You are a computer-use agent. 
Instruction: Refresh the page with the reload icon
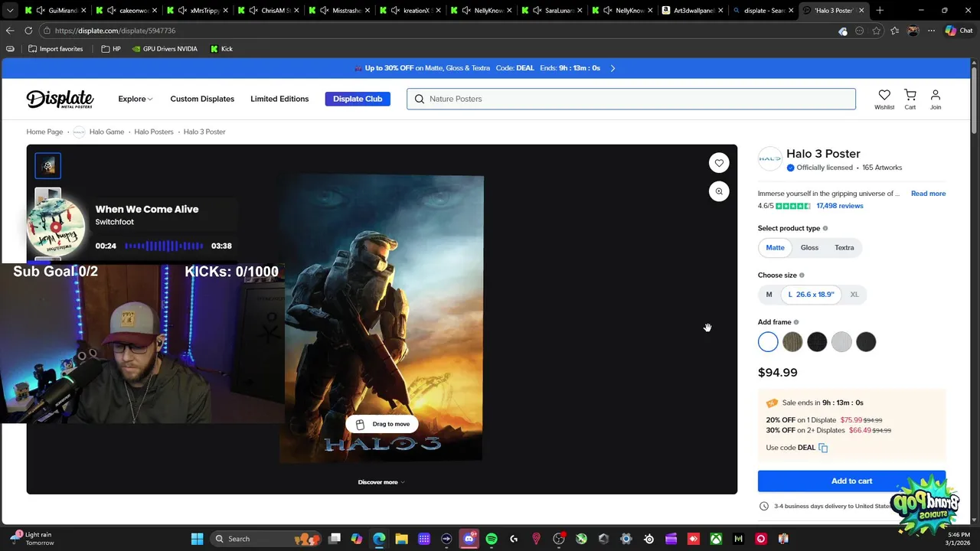(28, 31)
